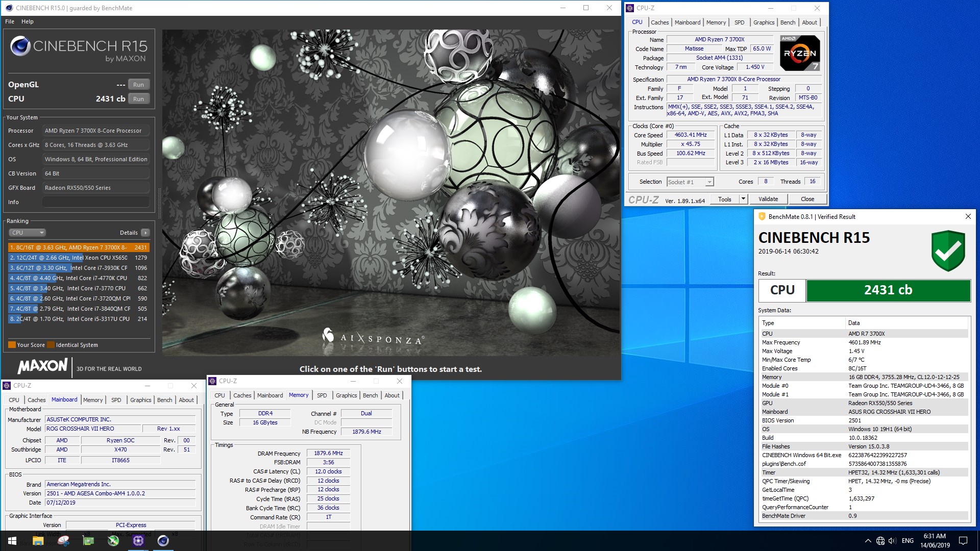Show hidden system tray icons
980x551 pixels.
[868, 541]
